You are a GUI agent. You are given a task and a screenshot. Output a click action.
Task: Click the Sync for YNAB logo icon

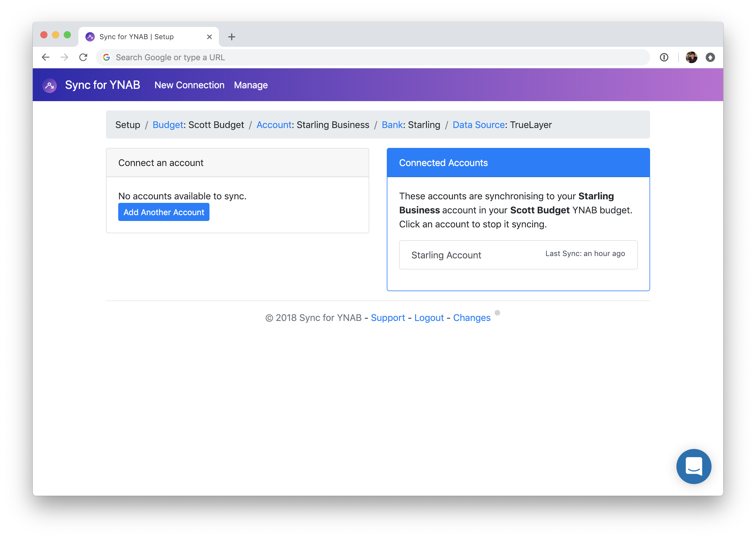tap(49, 85)
